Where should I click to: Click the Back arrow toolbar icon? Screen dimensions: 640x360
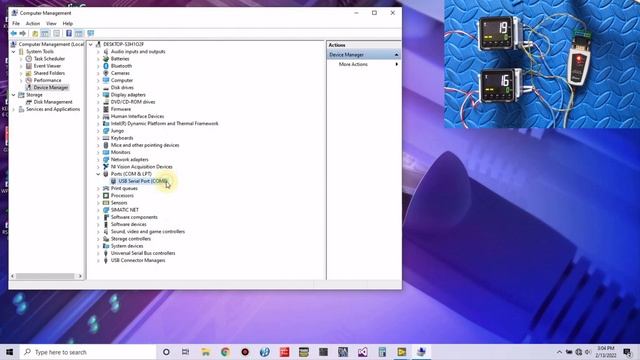coord(13,33)
